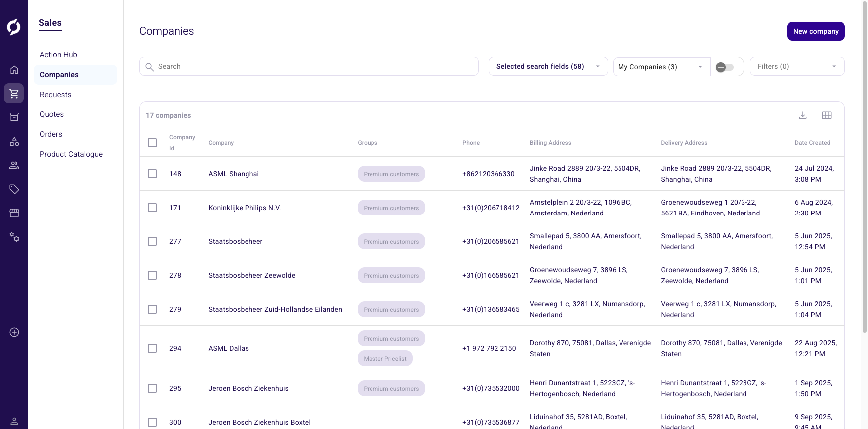Image resolution: width=868 pixels, height=429 pixels.
Task: Open Staatsbosbeheer Zuid-Hollandse Eilanden company
Action: (x=275, y=309)
